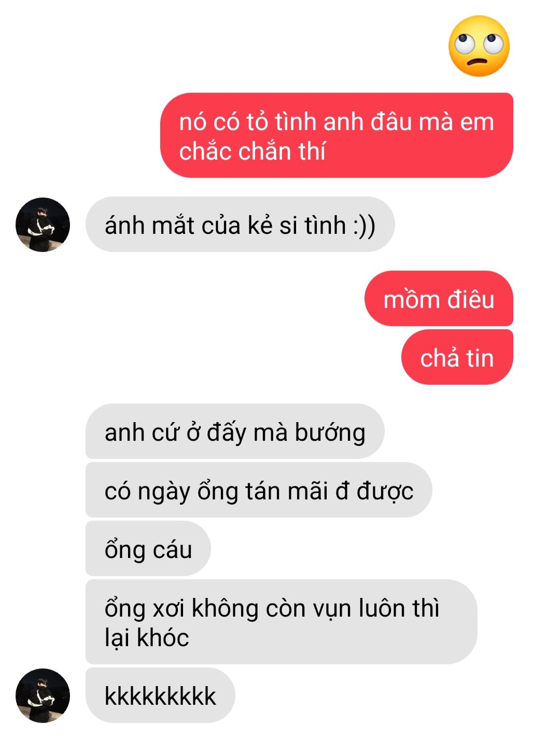Click the word "bướng" in gray message

tap(330, 433)
